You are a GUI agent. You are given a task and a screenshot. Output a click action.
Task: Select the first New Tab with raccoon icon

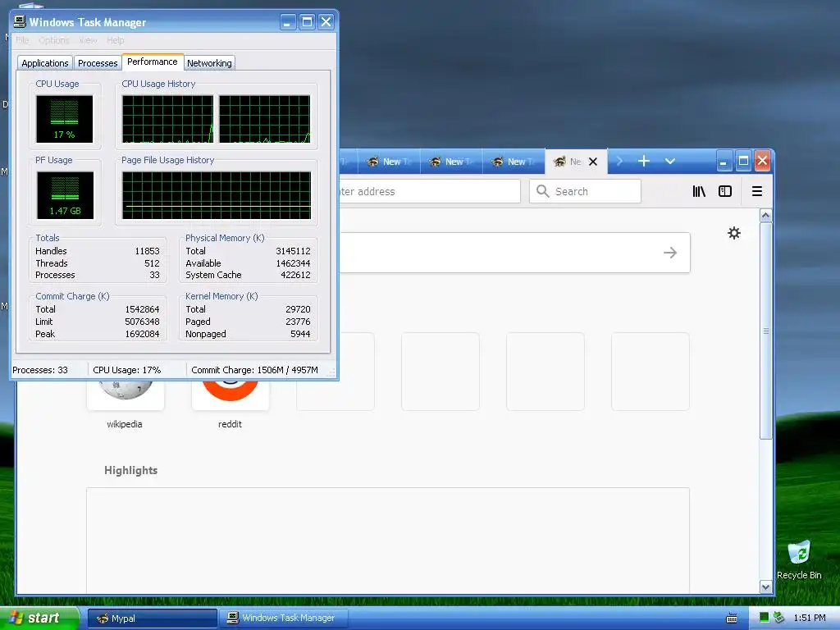coord(389,162)
